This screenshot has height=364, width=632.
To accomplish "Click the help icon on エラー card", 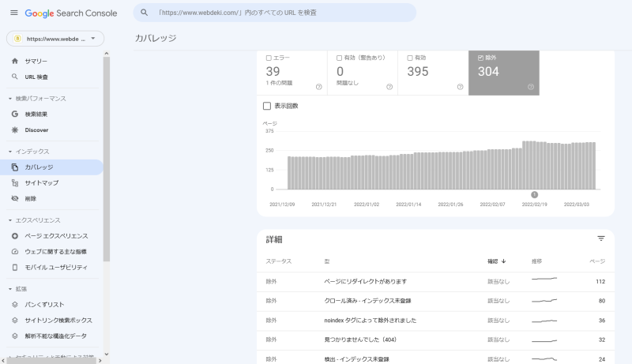I will point(318,87).
